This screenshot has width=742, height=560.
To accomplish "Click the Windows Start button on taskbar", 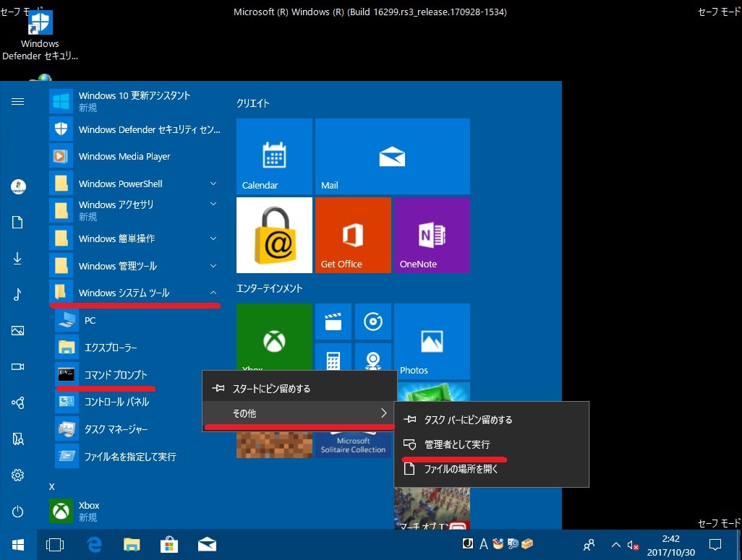I will 18,545.
